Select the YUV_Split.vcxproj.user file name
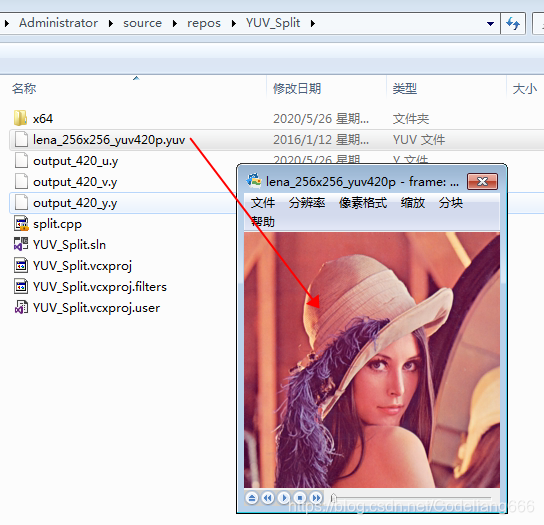This screenshot has width=544, height=525. tap(96, 308)
